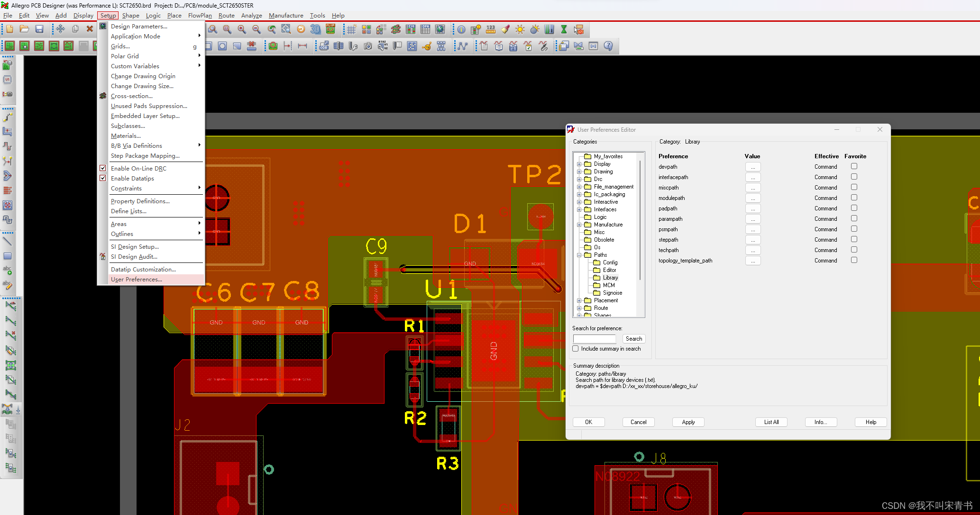
Task: Click the Flip Design toolbar icon
Action: point(330,29)
